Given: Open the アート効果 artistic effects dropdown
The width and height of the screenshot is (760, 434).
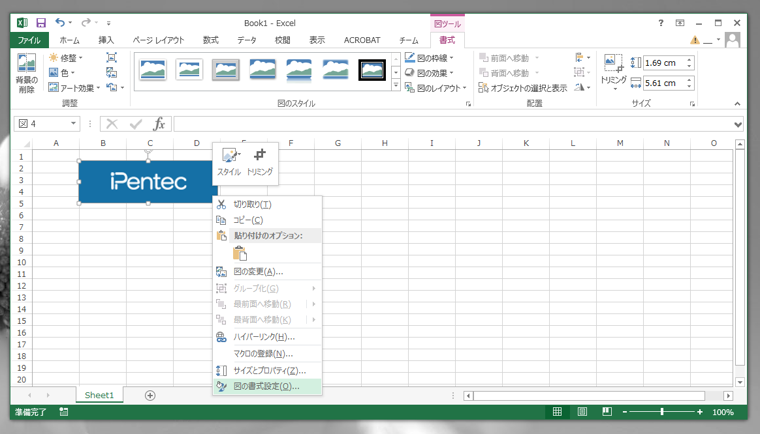Looking at the screenshot, I should (x=74, y=88).
